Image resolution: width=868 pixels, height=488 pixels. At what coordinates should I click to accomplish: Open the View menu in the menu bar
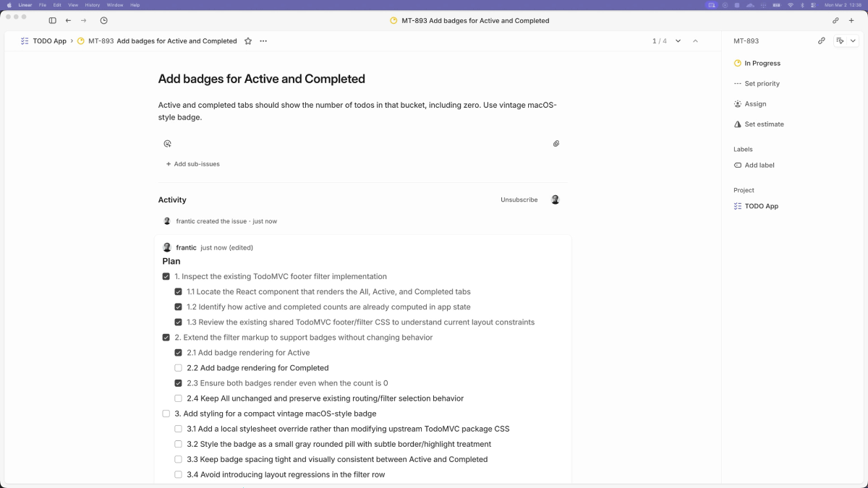(x=73, y=5)
